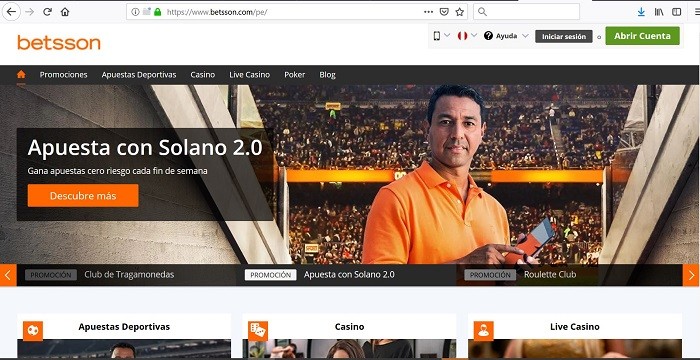Go back with the browser back arrow
This screenshot has width=700, height=360.
coord(11,12)
